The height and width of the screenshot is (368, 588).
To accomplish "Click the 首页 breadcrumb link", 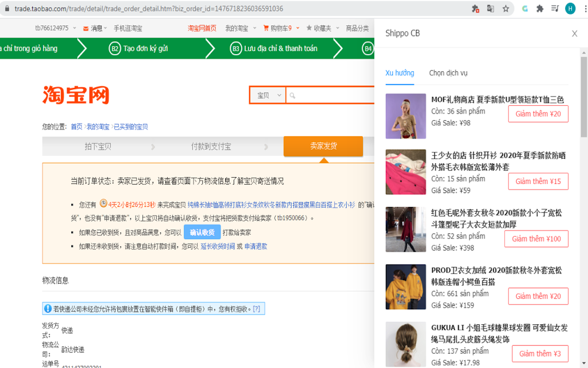I will point(76,127).
